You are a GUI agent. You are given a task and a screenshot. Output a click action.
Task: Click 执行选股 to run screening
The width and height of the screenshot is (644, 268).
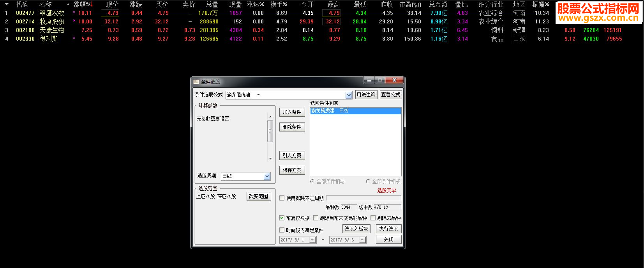coord(389,229)
